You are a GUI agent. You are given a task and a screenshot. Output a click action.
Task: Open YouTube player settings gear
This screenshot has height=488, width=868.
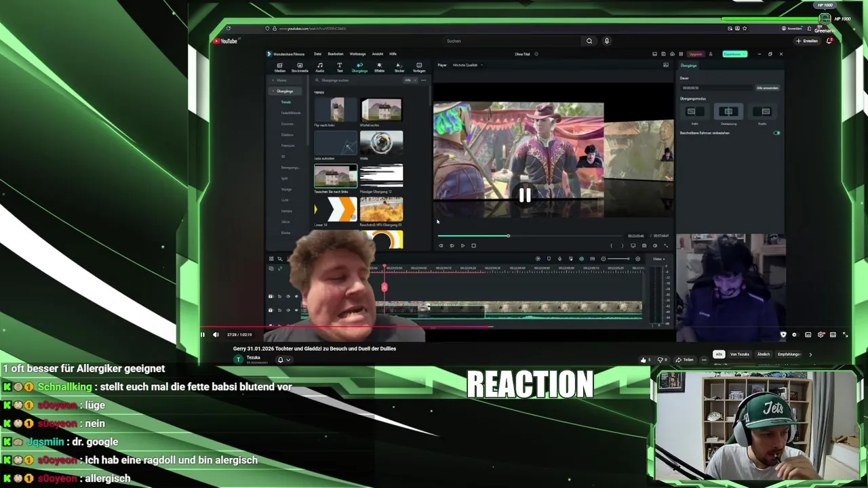pyautogui.click(x=821, y=334)
